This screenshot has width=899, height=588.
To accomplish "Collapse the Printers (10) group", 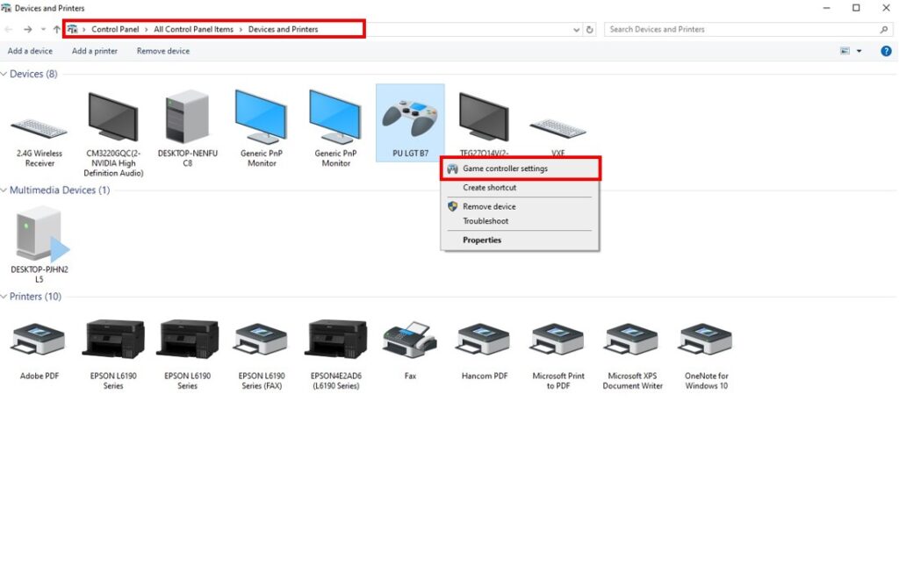I will [x=4, y=297].
